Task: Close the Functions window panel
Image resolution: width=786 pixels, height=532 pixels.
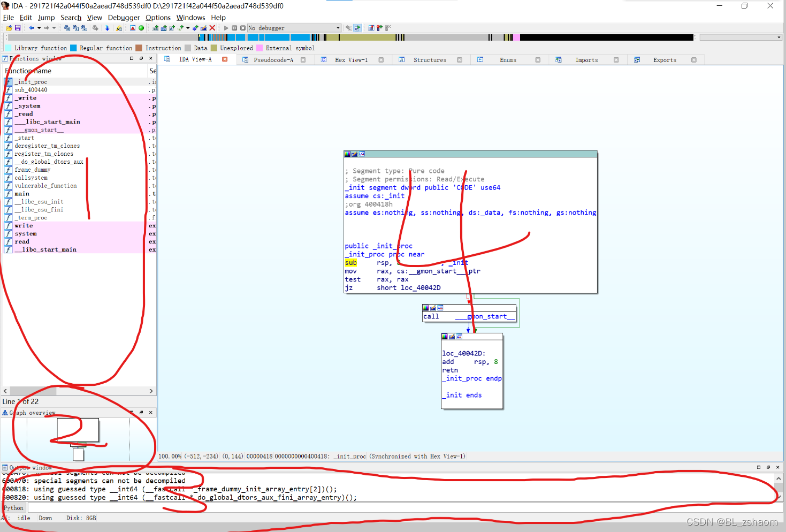Action: click(x=150, y=58)
